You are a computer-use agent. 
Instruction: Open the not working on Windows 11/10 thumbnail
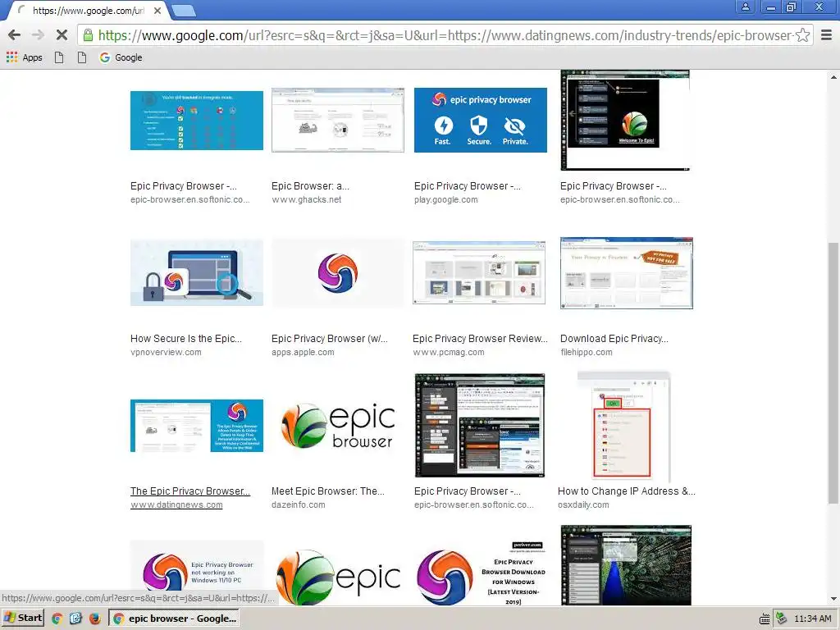pyautogui.click(x=197, y=573)
